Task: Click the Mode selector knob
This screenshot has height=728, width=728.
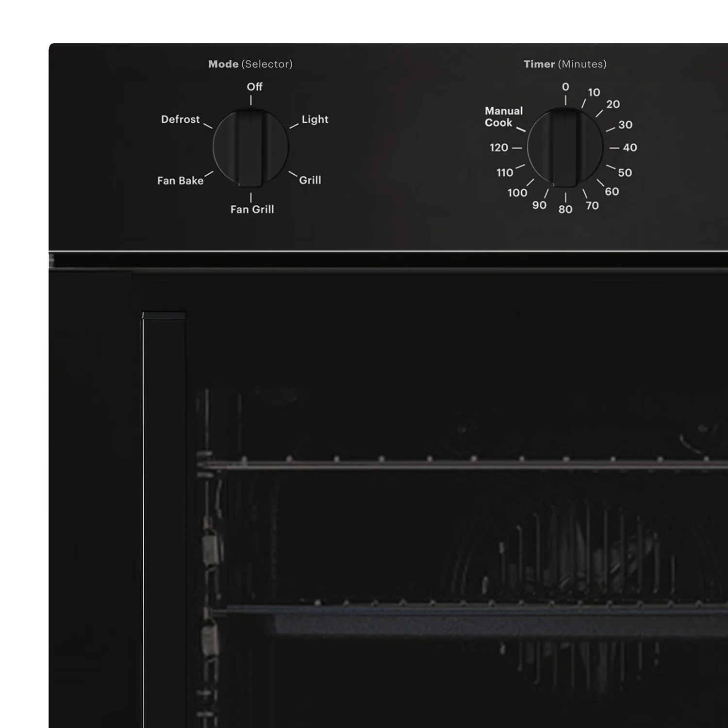Action: 250,148
